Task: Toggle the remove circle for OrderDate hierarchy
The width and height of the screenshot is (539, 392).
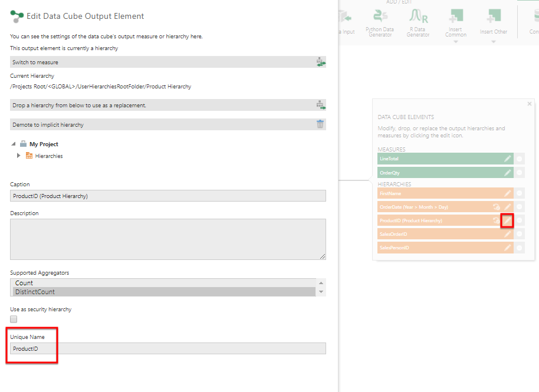Action: [x=520, y=207]
